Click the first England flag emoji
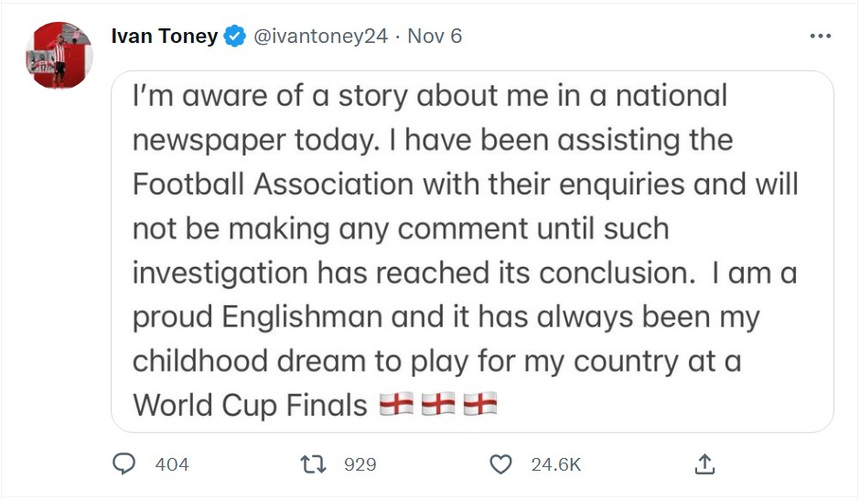Screen dimensions: 860x500 (x=396, y=404)
